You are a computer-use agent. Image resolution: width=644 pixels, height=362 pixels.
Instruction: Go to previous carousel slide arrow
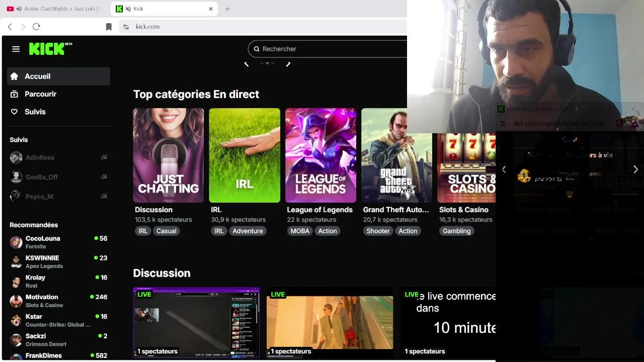click(x=247, y=63)
